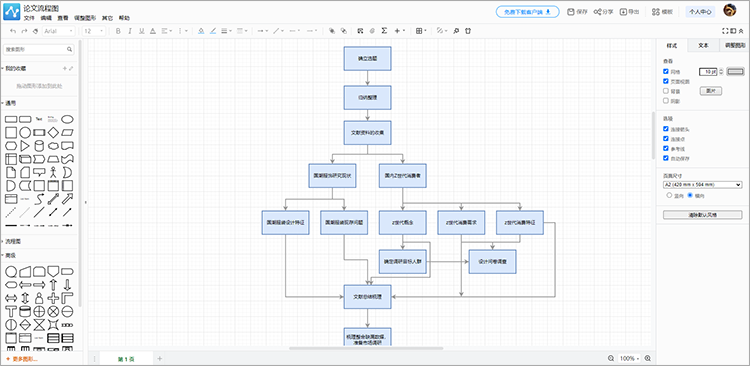Toggle the 页面视图 checkbox

point(666,81)
